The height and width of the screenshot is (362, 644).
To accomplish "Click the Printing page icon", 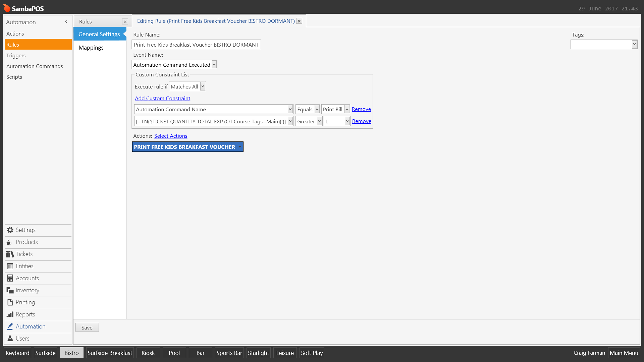I will [10, 302].
